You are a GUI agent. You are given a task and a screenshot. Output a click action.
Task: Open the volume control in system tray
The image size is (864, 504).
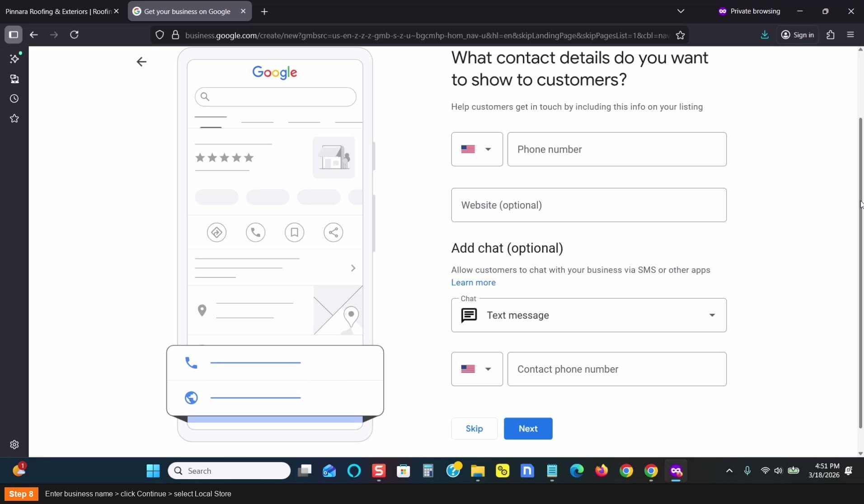coord(778,471)
